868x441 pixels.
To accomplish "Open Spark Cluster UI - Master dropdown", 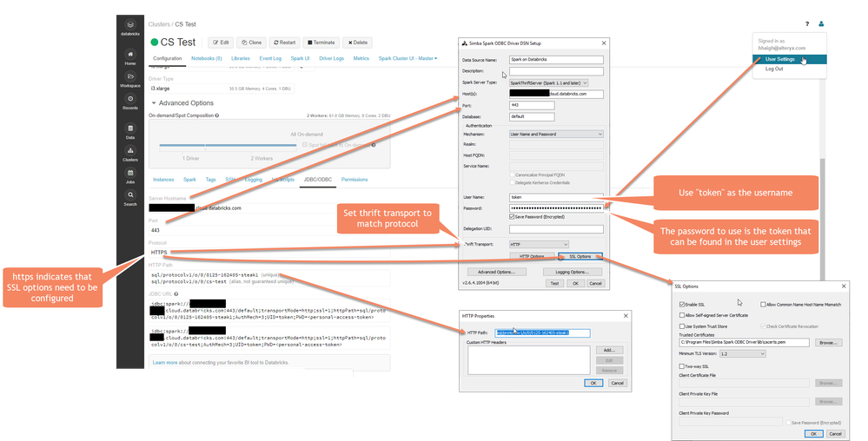I will 407,58.
